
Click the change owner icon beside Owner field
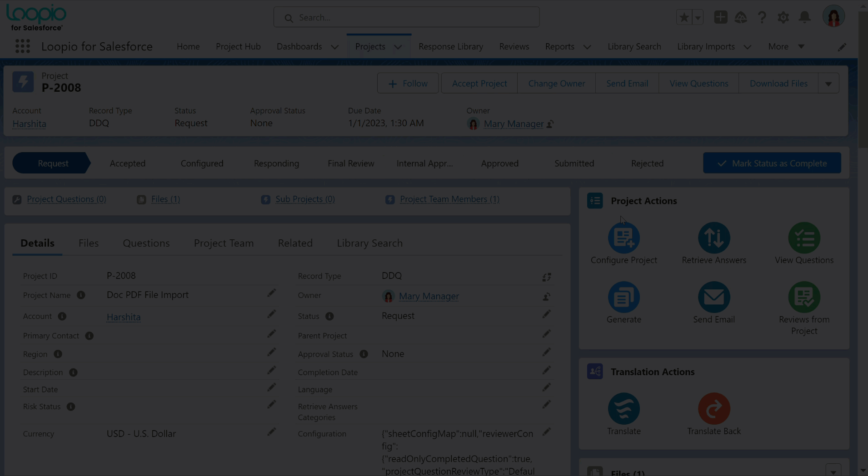(546, 297)
